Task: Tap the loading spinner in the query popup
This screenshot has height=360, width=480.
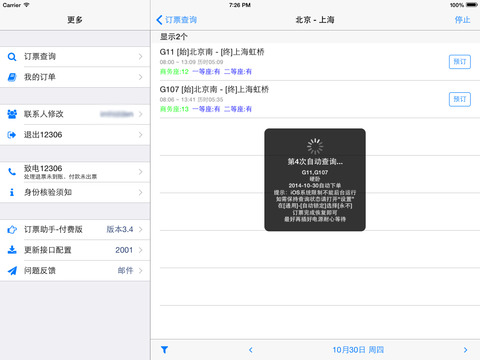Action: point(315,146)
